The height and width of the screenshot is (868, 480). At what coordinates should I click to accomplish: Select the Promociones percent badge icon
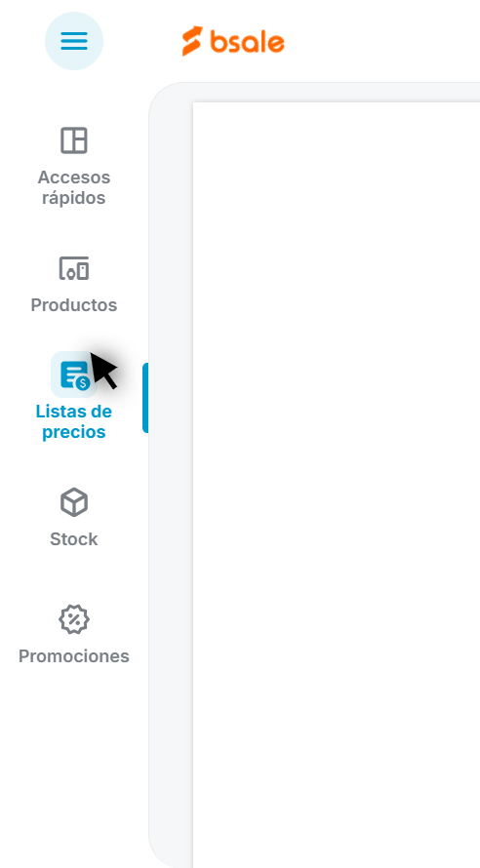(x=73, y=619)
